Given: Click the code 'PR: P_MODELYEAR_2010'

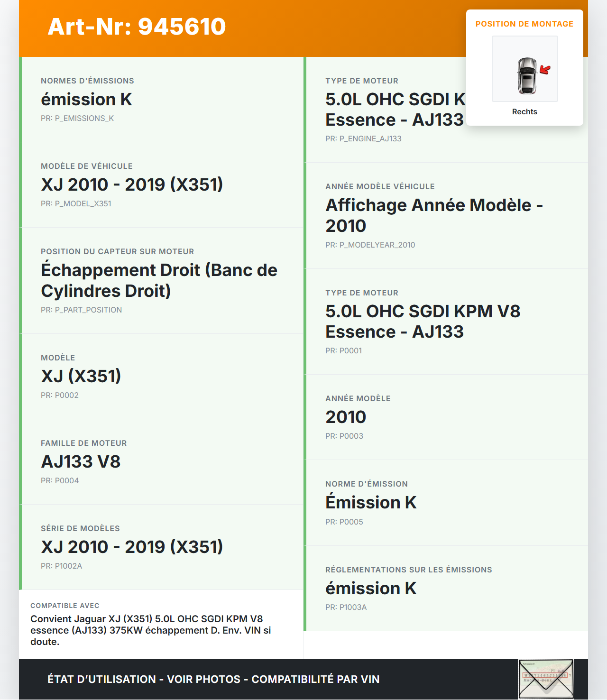Looking at the screenshot, I should point(370,245).
